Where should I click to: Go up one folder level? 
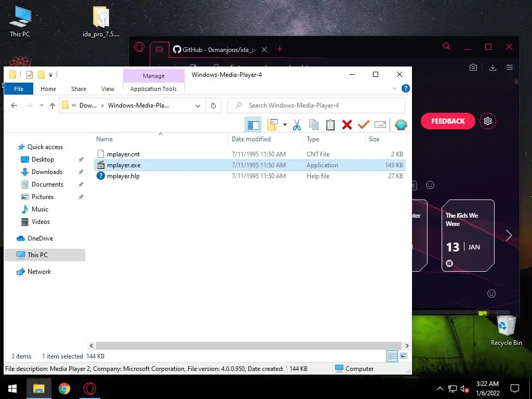tap(52, 105)
